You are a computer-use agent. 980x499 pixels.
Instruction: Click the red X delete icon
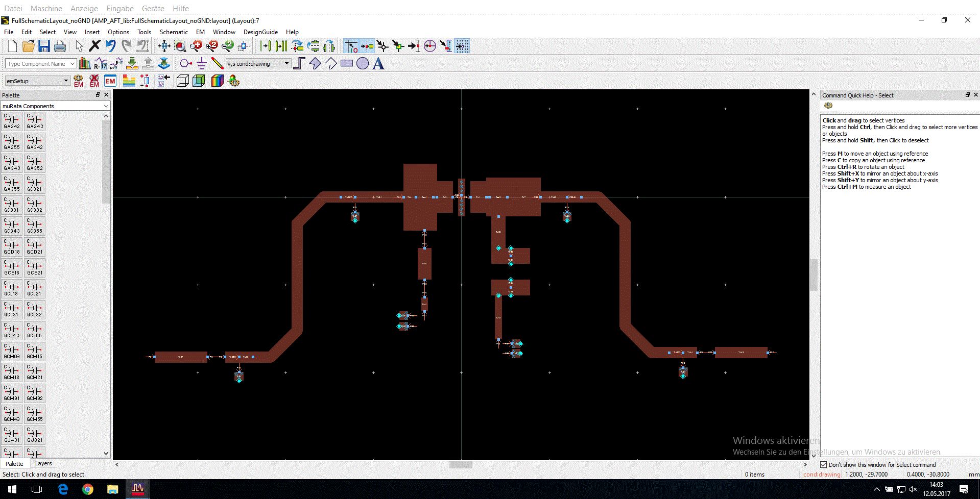point(94,46)
